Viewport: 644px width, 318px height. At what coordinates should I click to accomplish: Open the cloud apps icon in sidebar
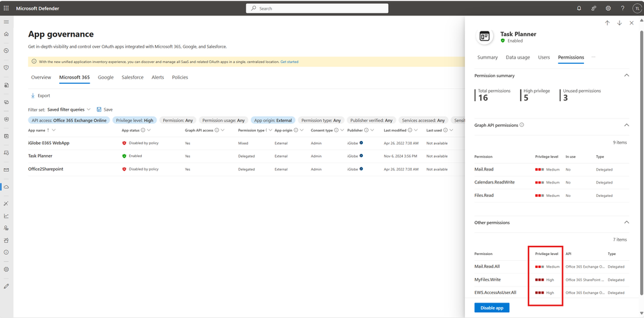pos(6,187)
